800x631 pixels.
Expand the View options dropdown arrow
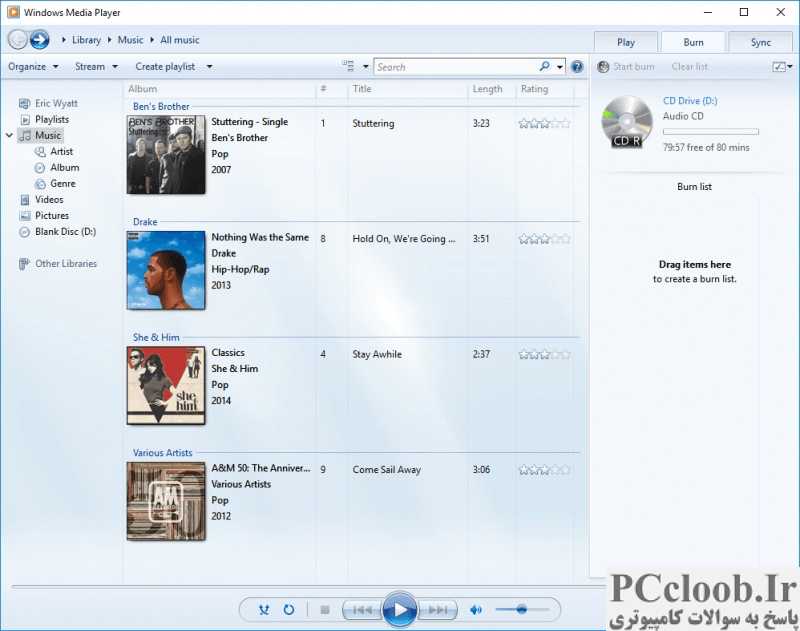click(365, 67)
